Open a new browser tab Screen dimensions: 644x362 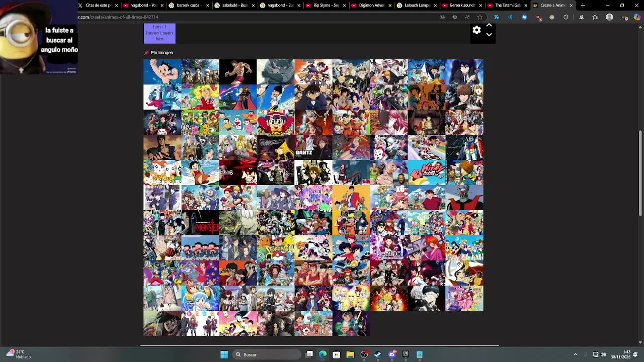583,6
